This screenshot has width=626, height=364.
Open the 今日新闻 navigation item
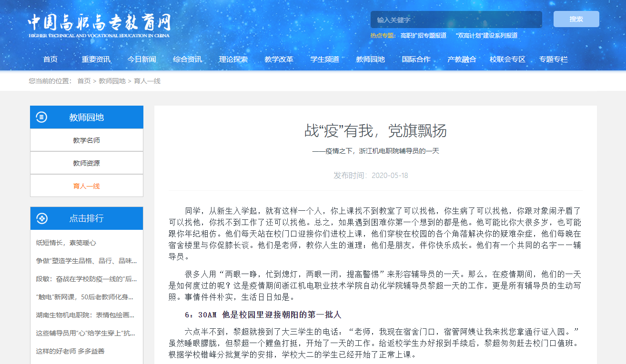point(141,59)
